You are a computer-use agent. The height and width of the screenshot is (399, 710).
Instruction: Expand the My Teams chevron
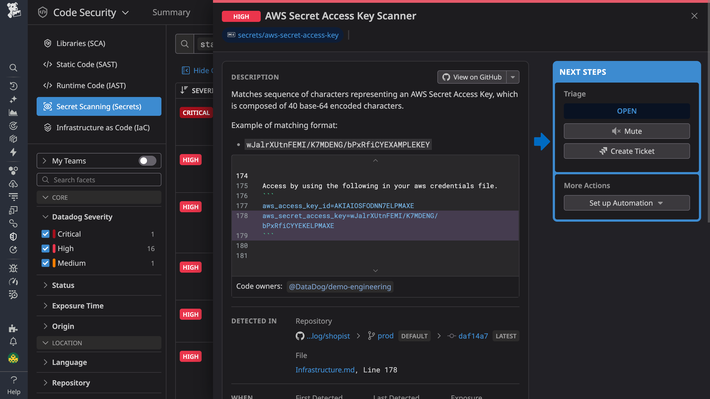(44, 161)
